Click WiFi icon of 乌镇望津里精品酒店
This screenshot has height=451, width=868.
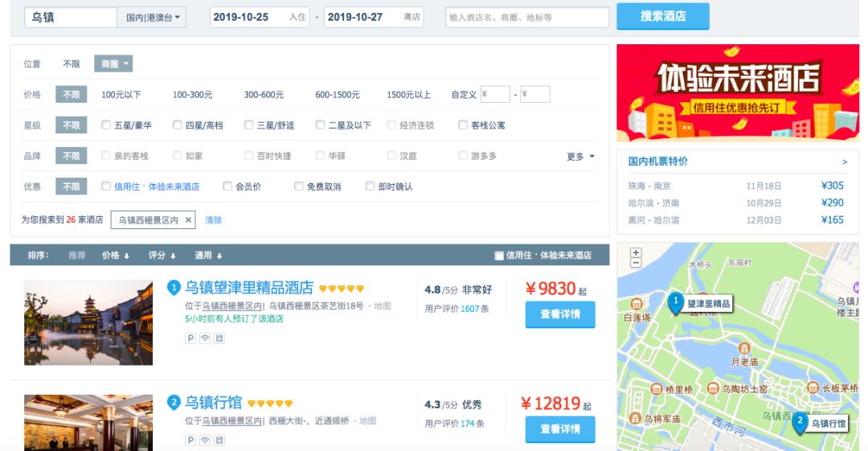(x=205, y=338)
